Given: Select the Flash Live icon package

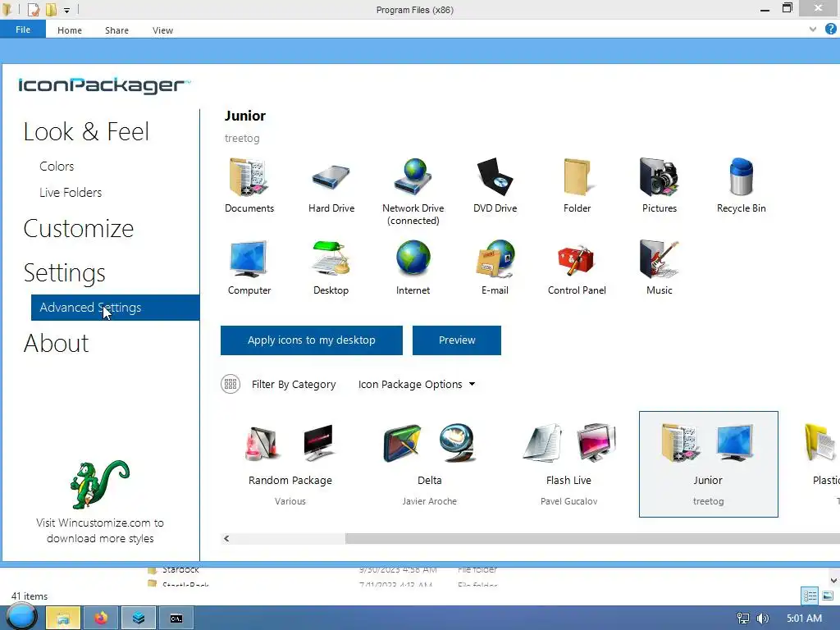Looking at the screenshot, I should tap(569, 464).
